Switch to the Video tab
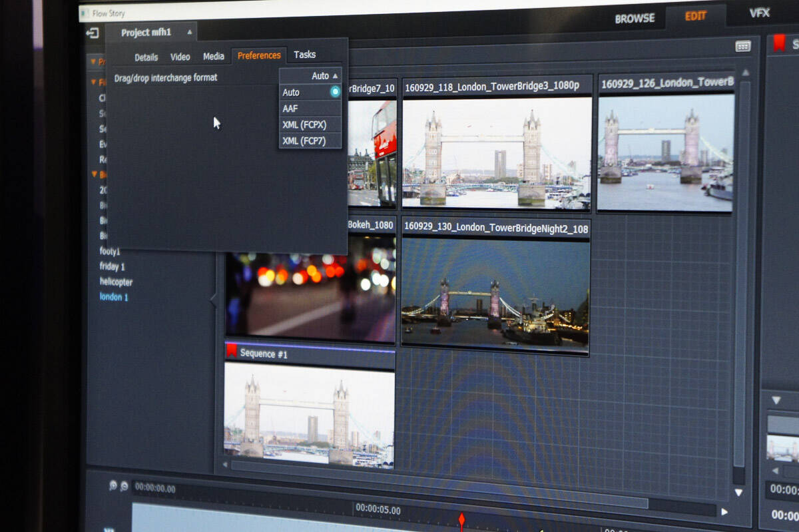 180,57
